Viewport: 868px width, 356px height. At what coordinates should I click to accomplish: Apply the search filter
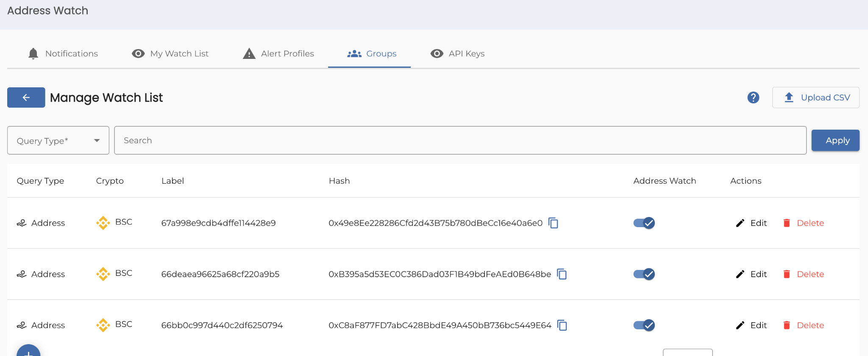835,140
